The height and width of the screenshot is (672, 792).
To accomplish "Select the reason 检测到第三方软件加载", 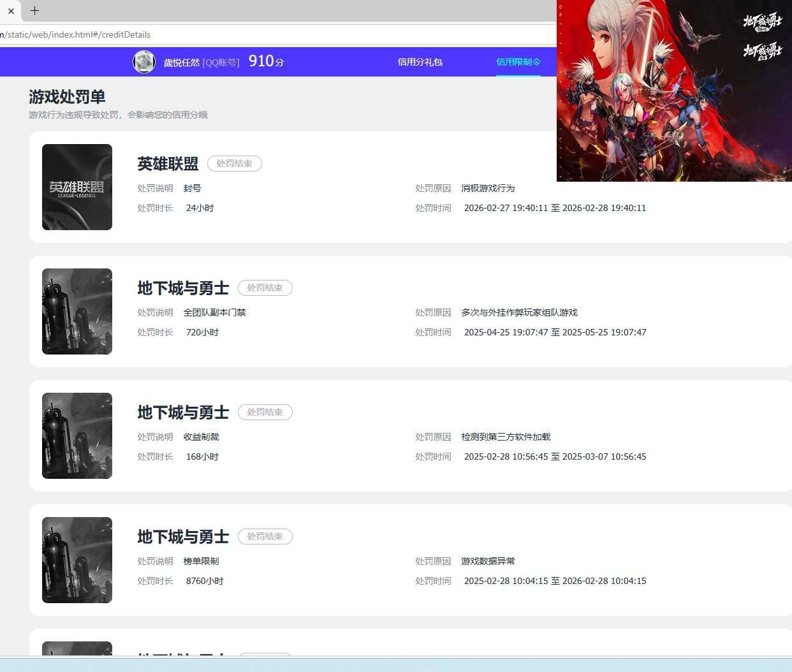I will coord(506,437).
